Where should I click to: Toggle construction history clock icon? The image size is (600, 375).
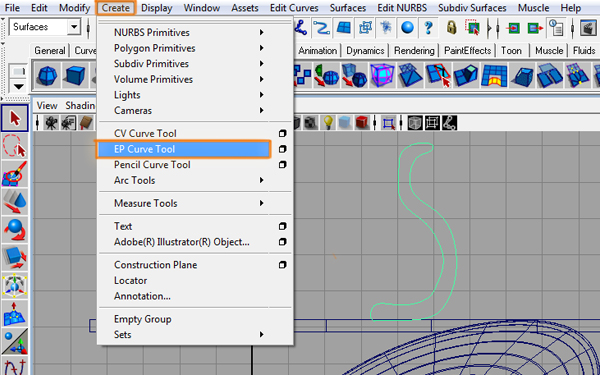556,28
